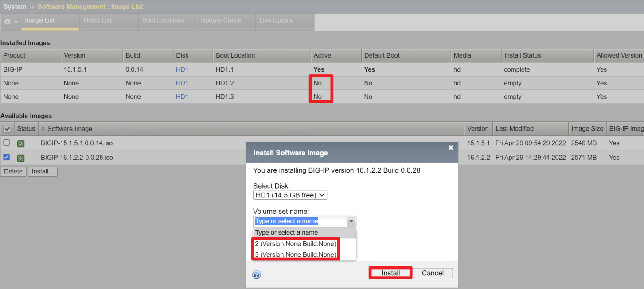Image resolution: width=644 pixels, height=289 pixels.
Task: Open the gear settings menu icon
Action: click(x=11, y=22)
